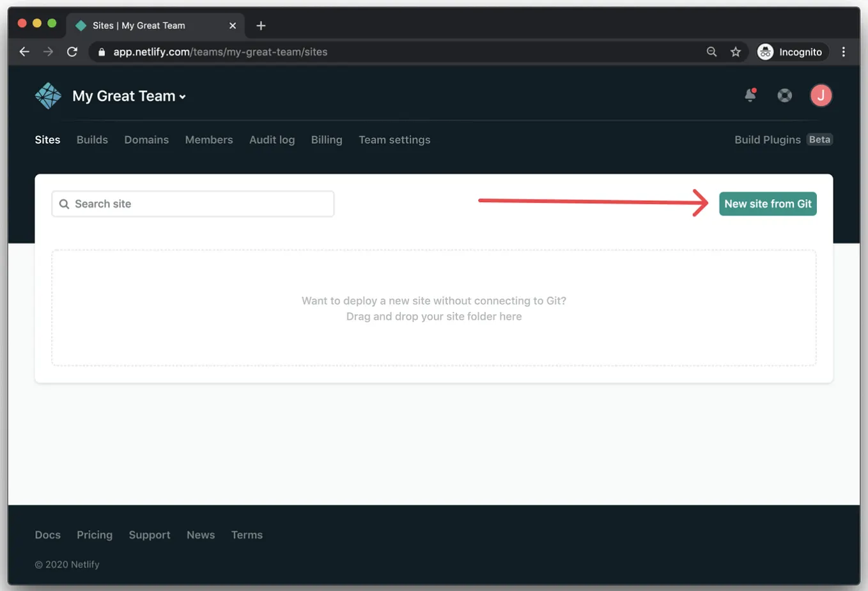868x591 pixels.
Task: Open the Docs footer link
Action: (48, 535)
